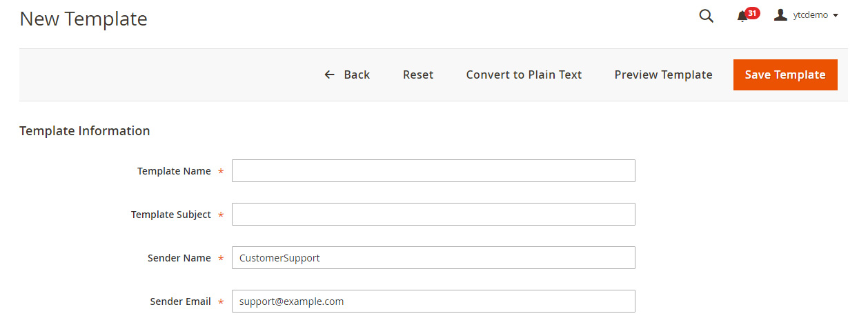Screen dimensions: 868x327
Task: Expand the ytcdemo account dropdown arrow
Action: click(x=836, y=16)
